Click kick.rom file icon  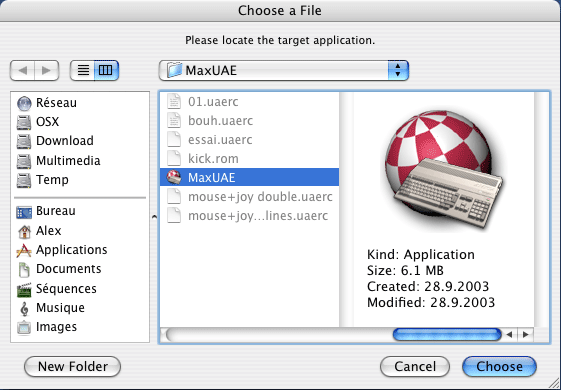point(174,158)
